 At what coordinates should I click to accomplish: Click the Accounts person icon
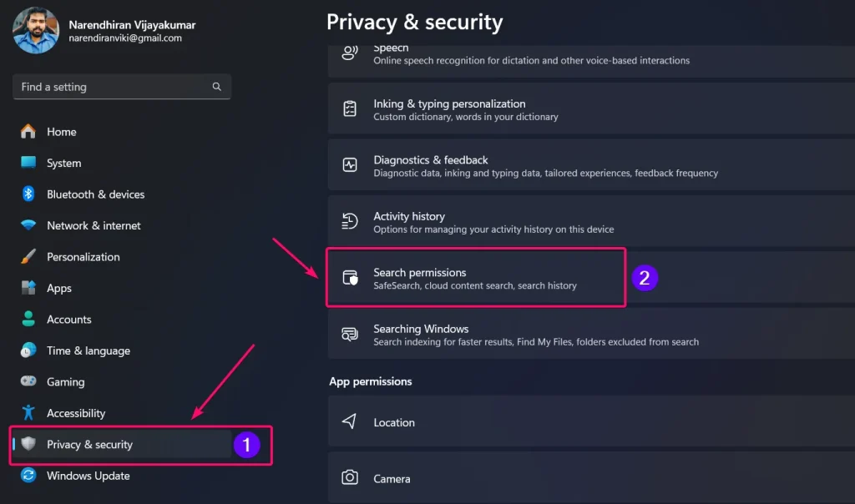click(28, 319)
